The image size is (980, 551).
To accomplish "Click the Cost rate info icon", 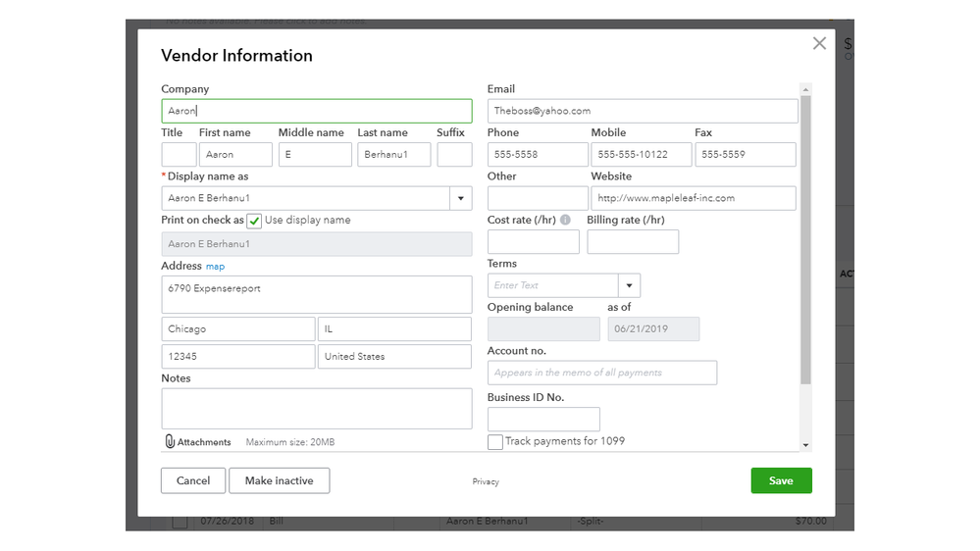I will [565, 221].
